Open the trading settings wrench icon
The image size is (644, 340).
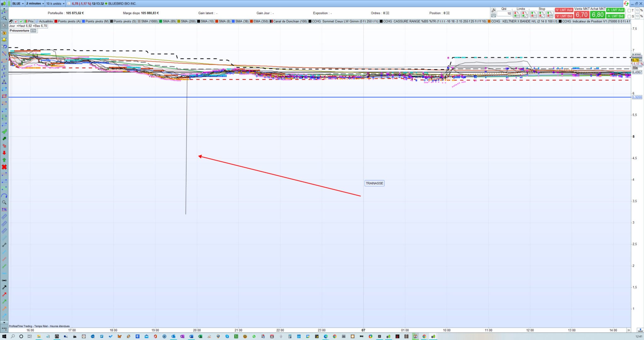tap(493, 10)
